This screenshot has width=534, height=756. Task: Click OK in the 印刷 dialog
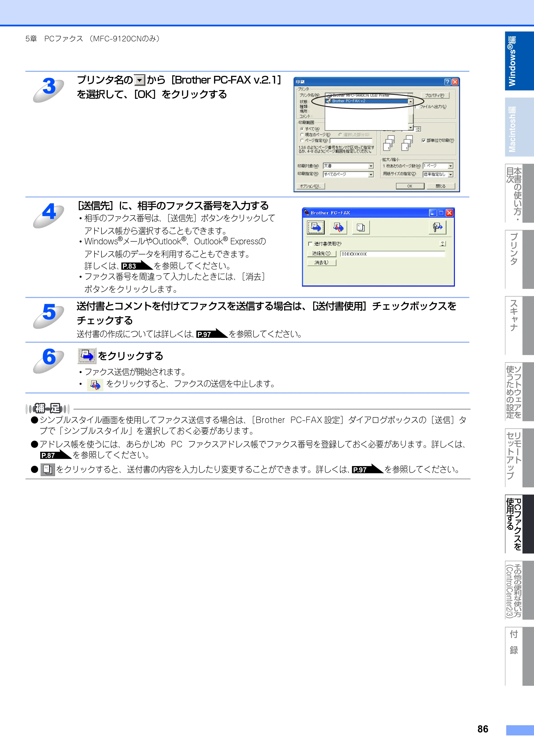[410, 186]
